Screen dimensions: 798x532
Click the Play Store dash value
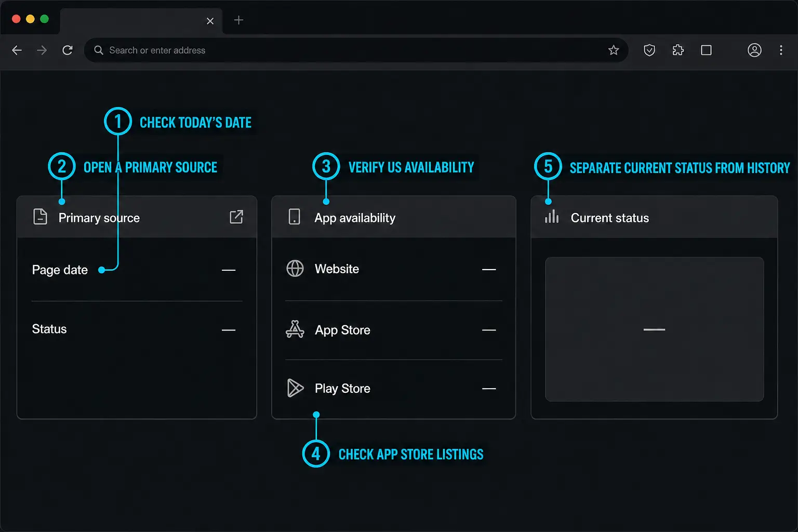coord(489,389)
